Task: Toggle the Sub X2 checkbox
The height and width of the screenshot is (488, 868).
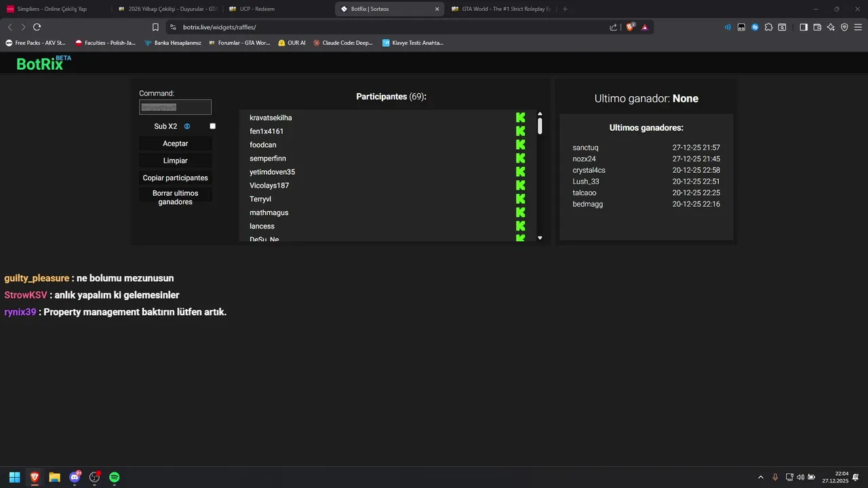Action: (212, 126)
